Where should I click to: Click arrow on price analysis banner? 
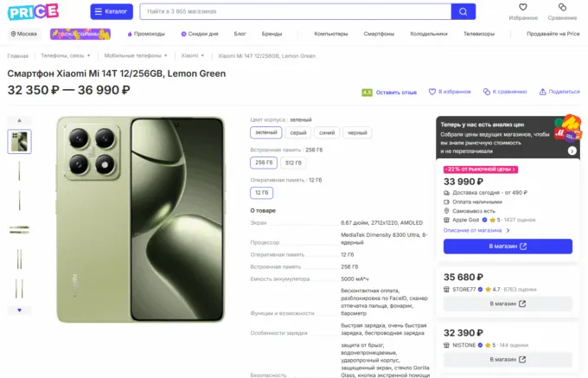point(572,151)
